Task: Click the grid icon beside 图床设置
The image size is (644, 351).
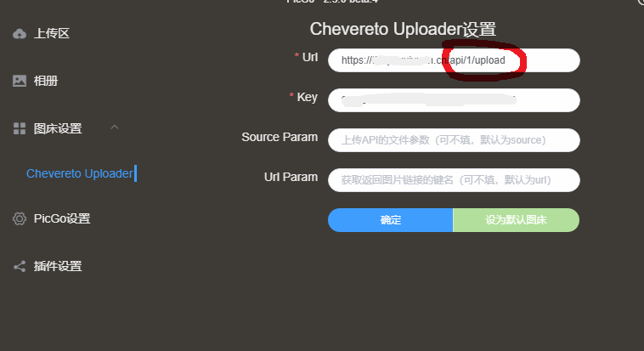Action: tap(20, 128)
